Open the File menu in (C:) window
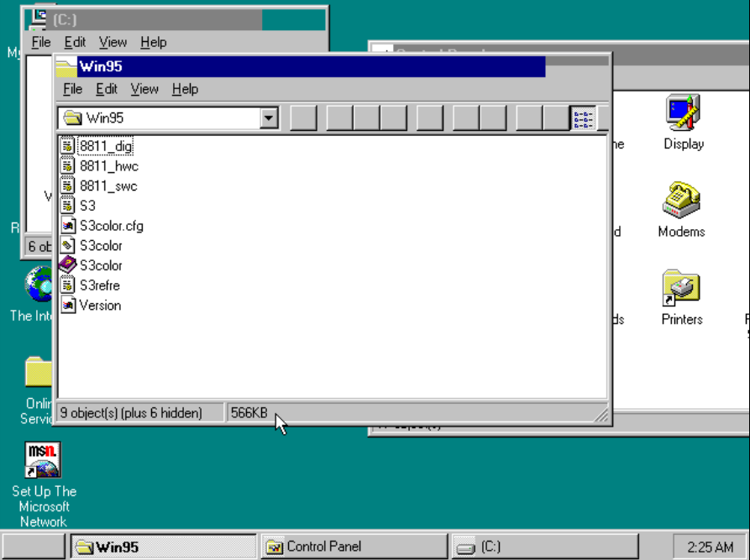The image size is (750, 560). coord(41,42)
